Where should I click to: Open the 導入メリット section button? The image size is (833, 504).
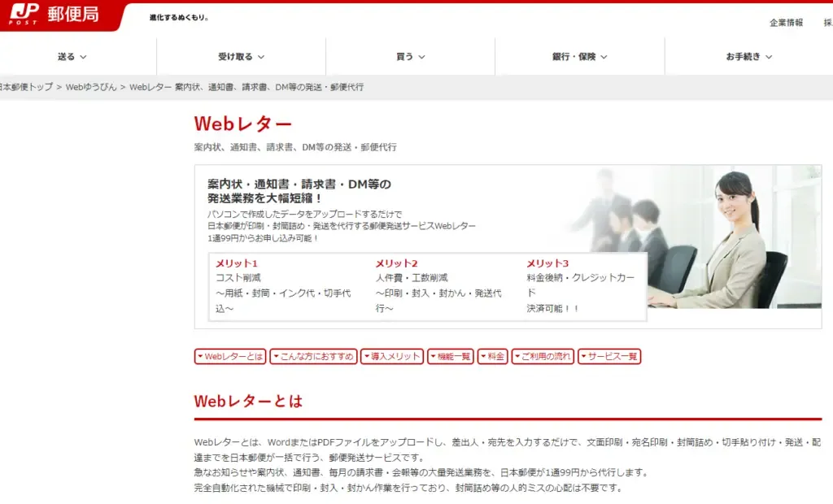coord(391,356)
